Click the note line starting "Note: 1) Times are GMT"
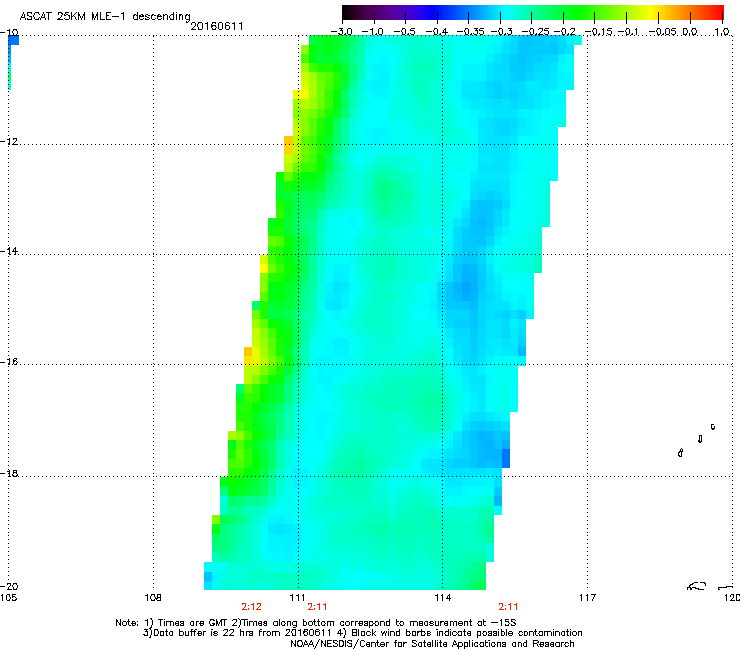 316,623
